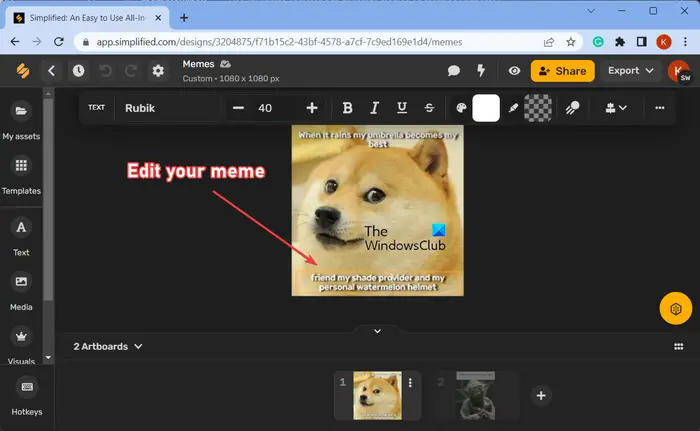Open artboards grid view icon
This screenshot has width=700, height=431.
679,347
